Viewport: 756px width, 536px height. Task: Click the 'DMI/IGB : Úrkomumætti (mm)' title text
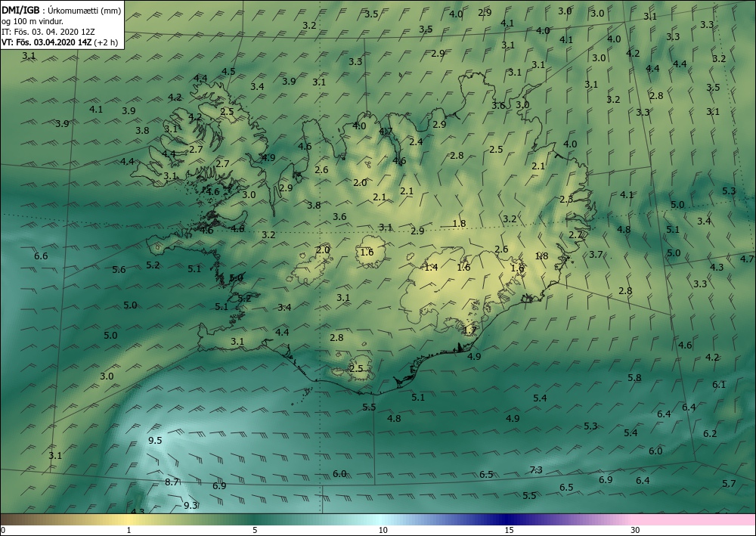pos(61,10)
